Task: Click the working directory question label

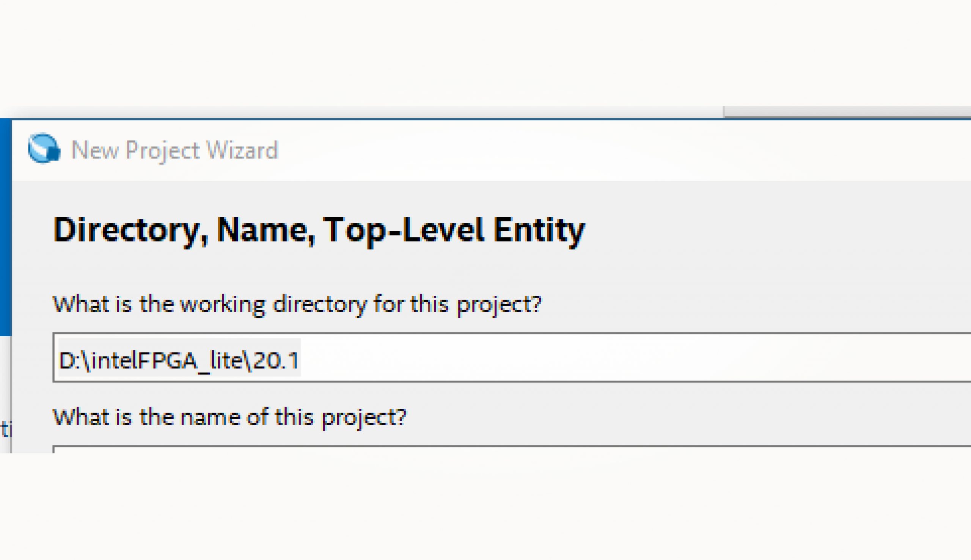Action: click(x=297, y=304)
